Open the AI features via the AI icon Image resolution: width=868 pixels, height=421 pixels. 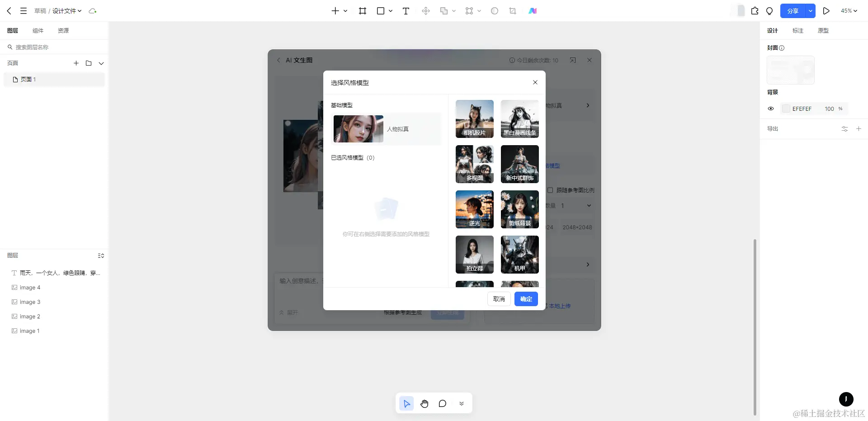[533, 11]
